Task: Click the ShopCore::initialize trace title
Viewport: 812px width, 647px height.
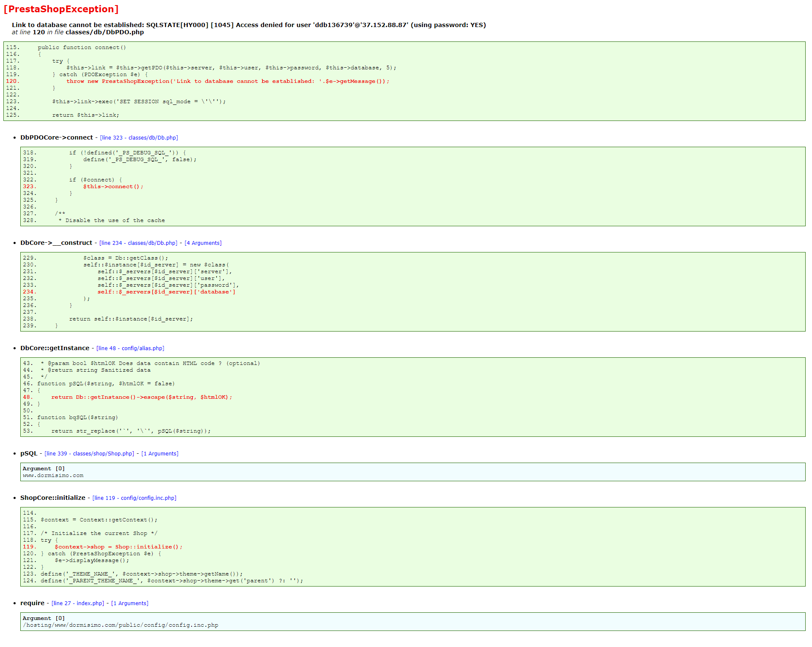Action: [53, 498]
